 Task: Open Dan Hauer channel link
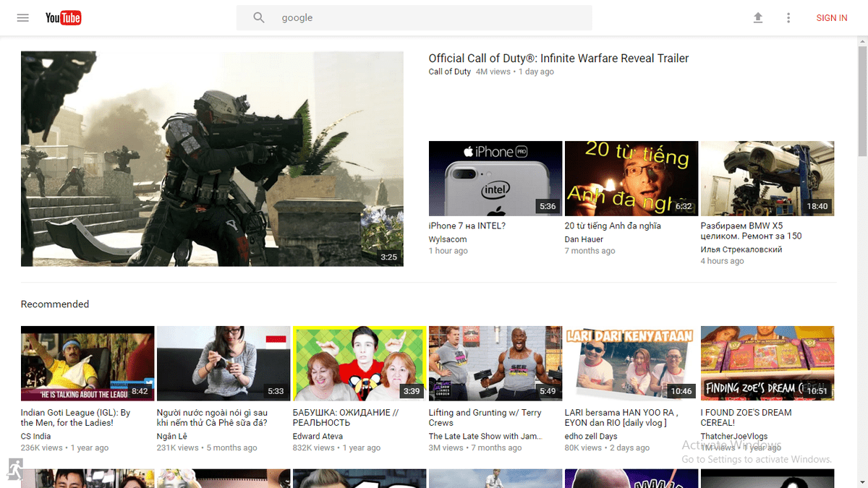click(583, 239)
